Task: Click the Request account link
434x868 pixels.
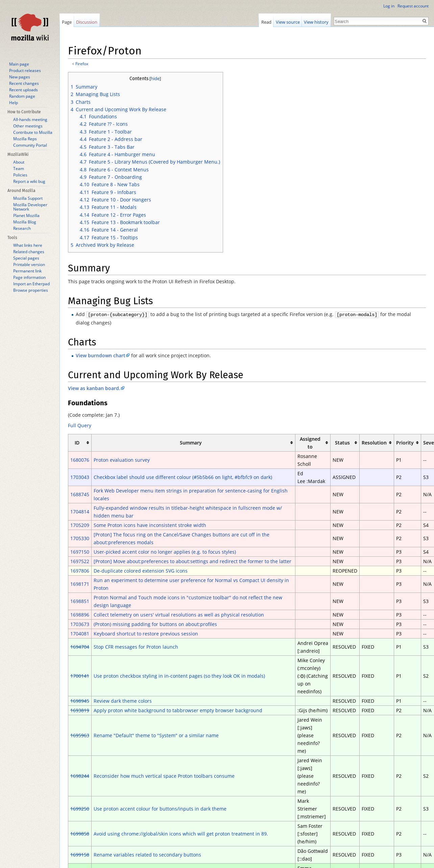Action: (413, 6)
